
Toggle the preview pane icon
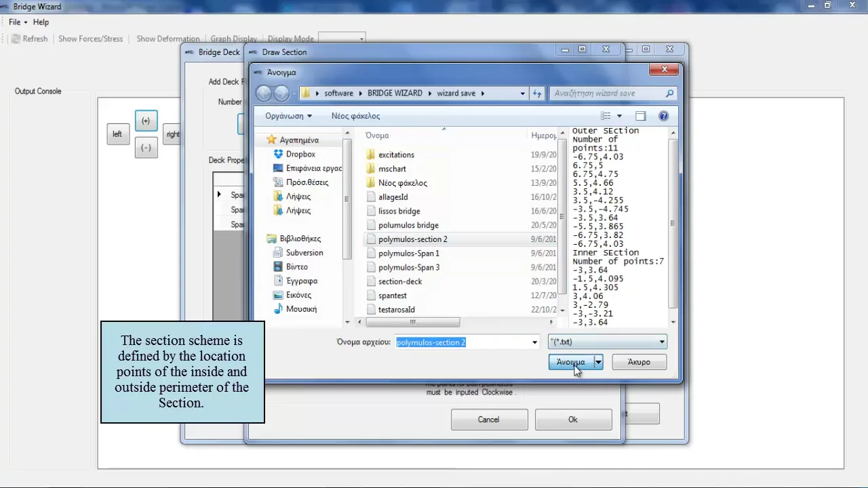point(641,116)
